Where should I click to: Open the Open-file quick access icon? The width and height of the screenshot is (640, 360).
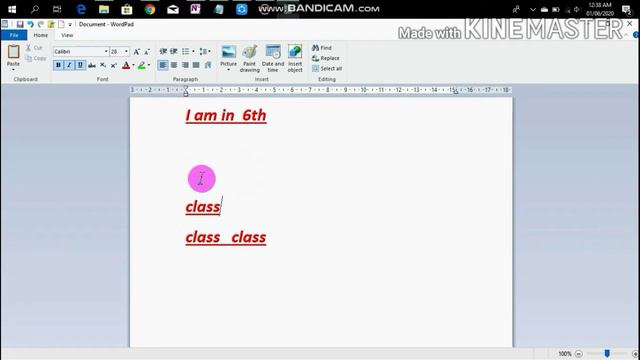tap(51, 24)
